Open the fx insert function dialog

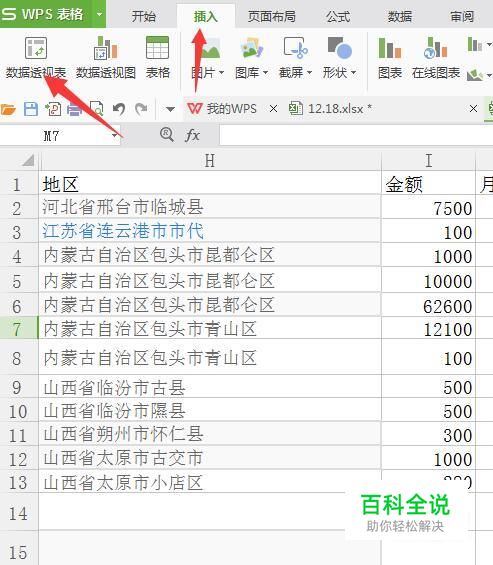[192, 135]
